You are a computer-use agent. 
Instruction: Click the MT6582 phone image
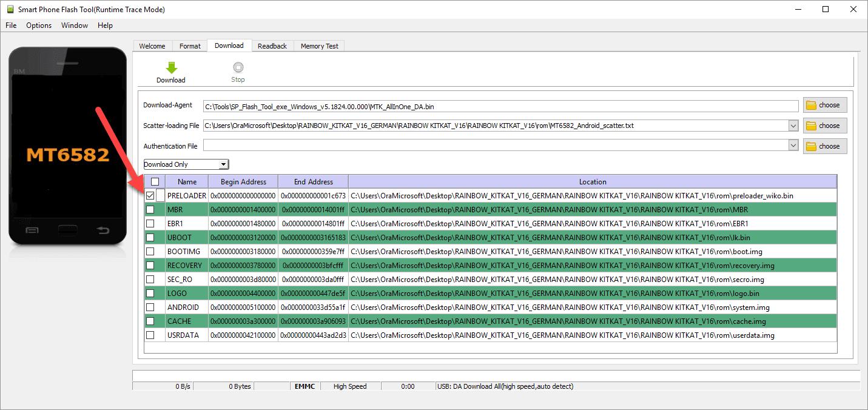[x=67, y=146]
